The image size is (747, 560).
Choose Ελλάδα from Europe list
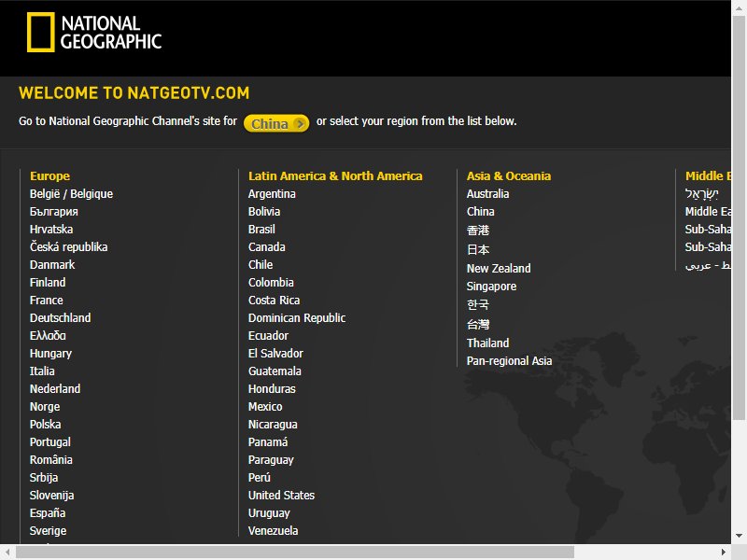[x=48, y=335]
